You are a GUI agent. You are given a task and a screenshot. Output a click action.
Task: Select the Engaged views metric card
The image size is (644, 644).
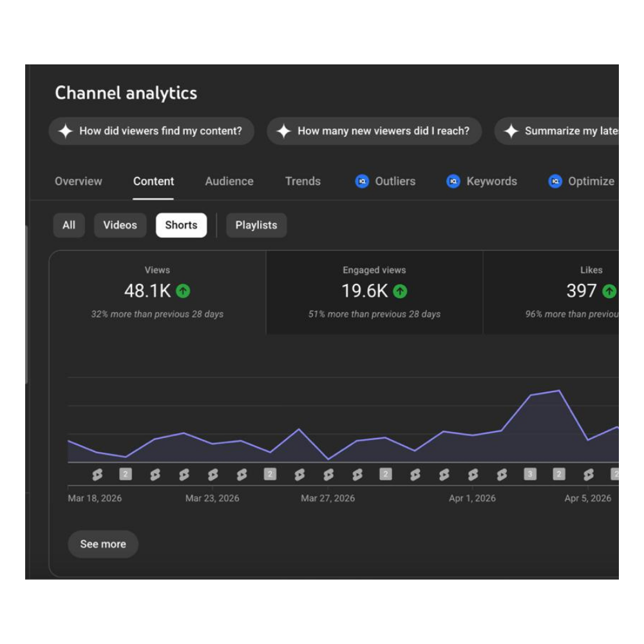pos(375,292)
